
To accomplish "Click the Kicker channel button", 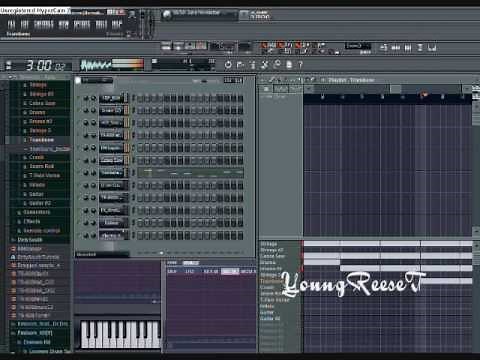I will pyautogui.click(x=112, y=223).
